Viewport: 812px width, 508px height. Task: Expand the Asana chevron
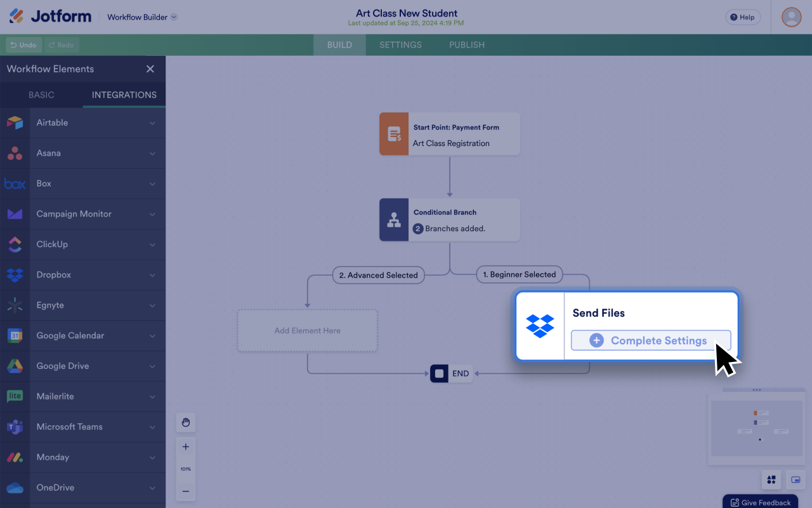152,154
